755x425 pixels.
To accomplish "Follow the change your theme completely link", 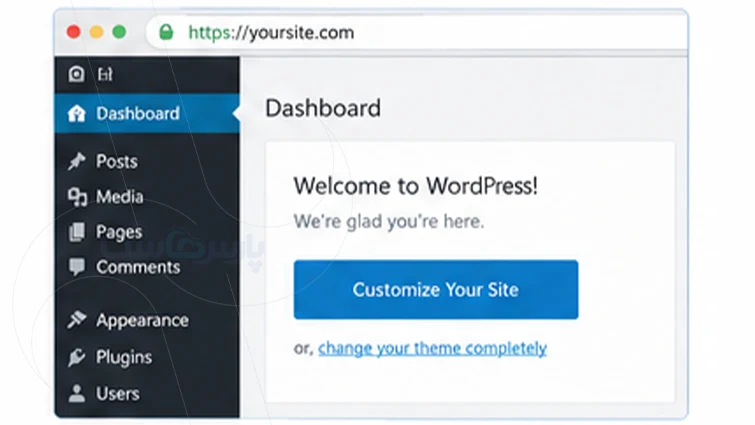I will (x=432, y=348).
